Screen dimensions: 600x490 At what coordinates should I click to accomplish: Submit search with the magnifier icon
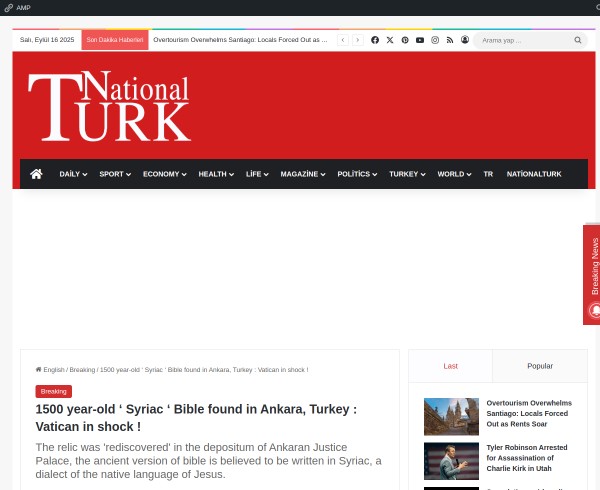[577, 40]
